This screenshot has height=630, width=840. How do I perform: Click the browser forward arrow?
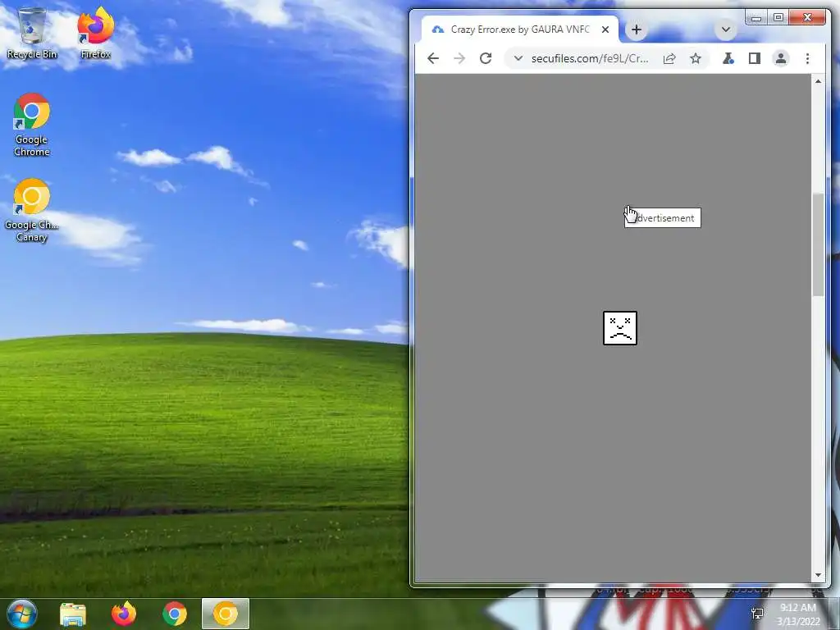pyautogui.click(x=459, y=58)
